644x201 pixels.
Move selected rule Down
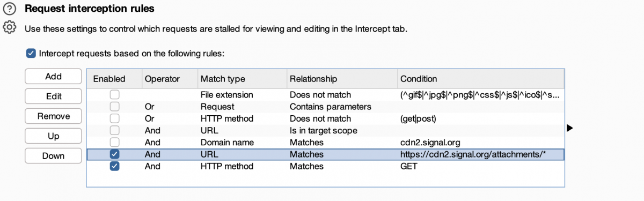(53, 156)
